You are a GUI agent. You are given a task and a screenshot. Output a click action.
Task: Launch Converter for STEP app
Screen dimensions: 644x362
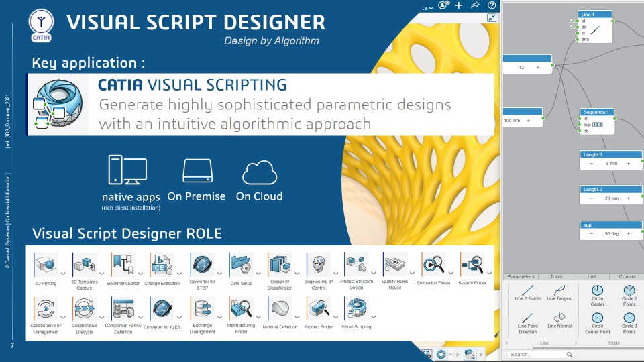point(202,264)
